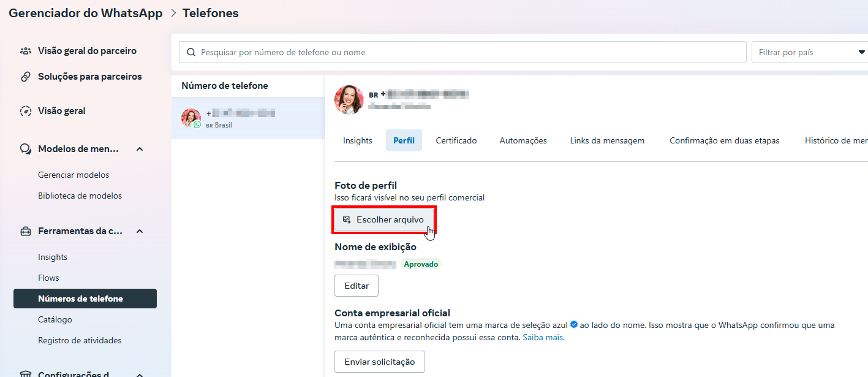Click Gerenciador do WhatsApp breadcrumb
This screenshot has width=868, height=377.
(x=86, y=13)
